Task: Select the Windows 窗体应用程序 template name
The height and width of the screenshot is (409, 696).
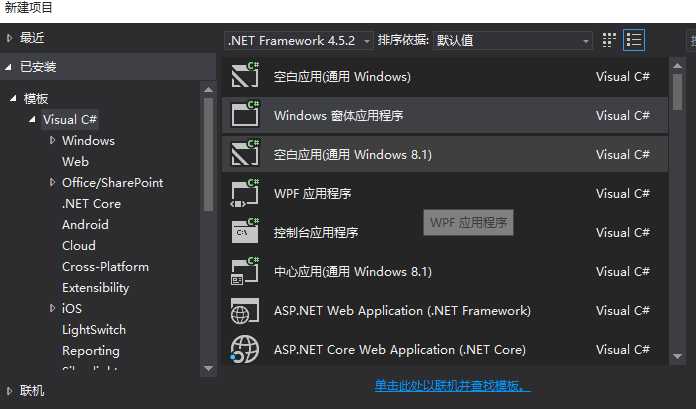Action: 339,115
